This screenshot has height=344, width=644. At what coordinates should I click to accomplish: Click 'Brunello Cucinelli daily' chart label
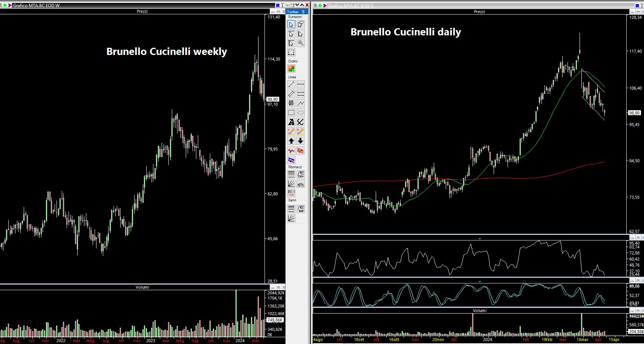pos(406,32)
